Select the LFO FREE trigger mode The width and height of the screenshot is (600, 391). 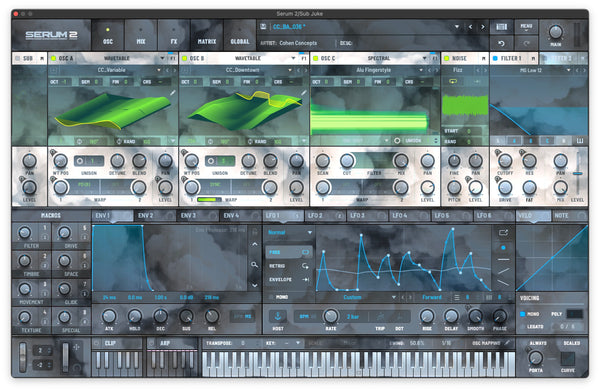tap(289, 252)
